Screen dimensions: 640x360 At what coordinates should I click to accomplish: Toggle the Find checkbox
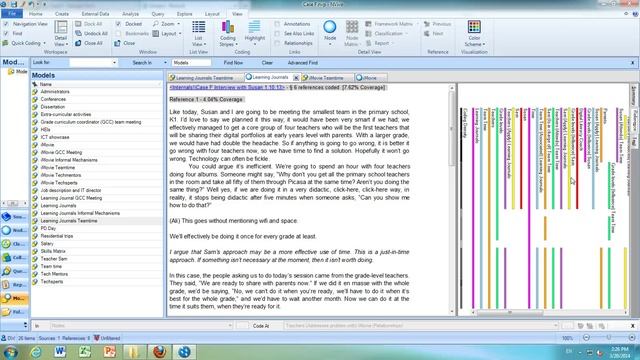(6, 33)
